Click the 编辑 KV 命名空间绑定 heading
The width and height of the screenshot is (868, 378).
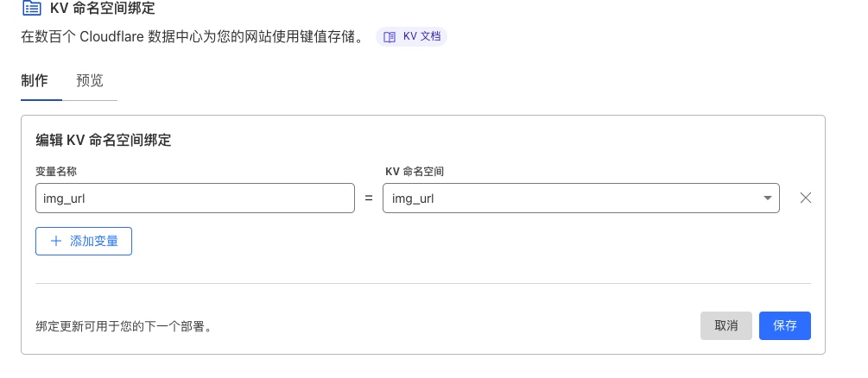pos(103,141)
